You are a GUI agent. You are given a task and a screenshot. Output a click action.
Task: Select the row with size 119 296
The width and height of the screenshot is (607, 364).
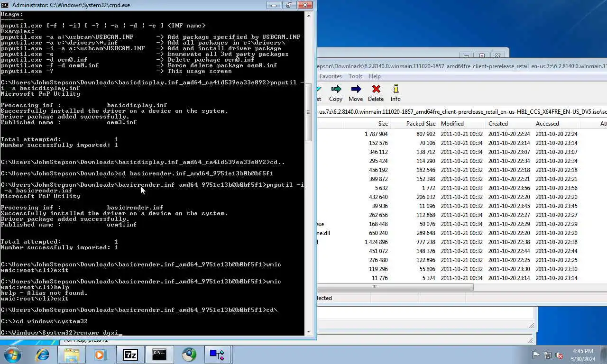coord(462,269)
